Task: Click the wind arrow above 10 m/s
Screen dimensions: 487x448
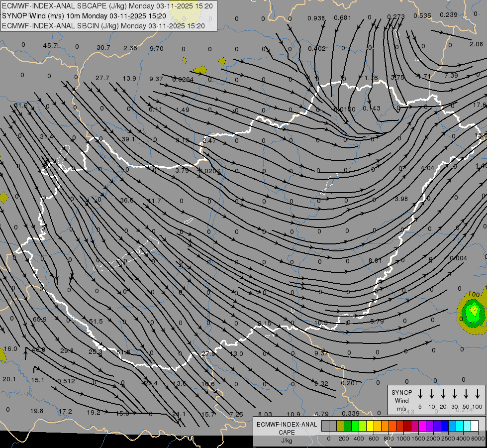Action: pos(432,394)
